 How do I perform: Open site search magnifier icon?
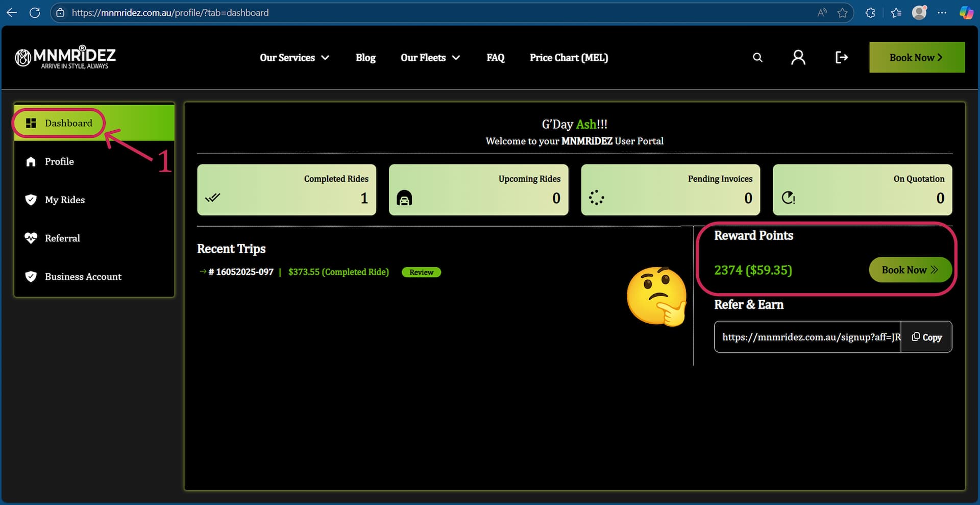click(x=758, y=58)
